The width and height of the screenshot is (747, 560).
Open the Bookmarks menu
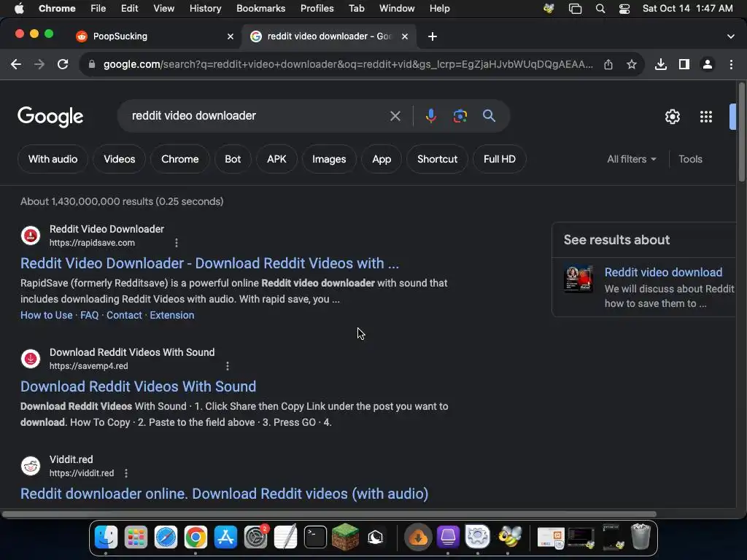(260, 9)
